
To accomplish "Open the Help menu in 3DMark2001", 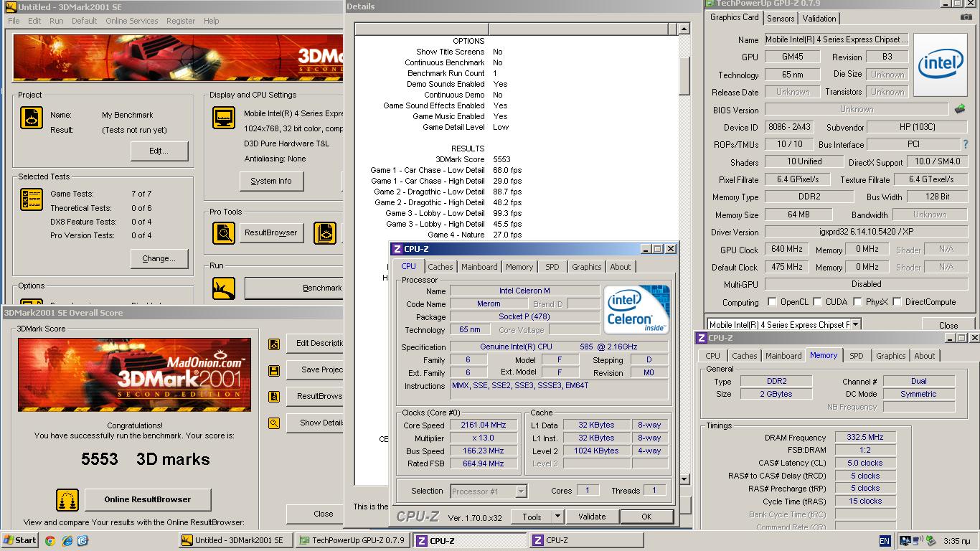I will 211,21.
